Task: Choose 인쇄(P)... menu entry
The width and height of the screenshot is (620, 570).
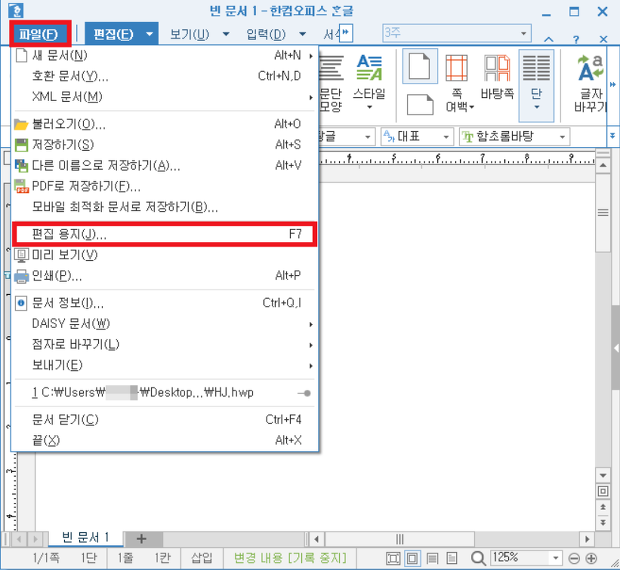Action: click(x=164, y=276)
